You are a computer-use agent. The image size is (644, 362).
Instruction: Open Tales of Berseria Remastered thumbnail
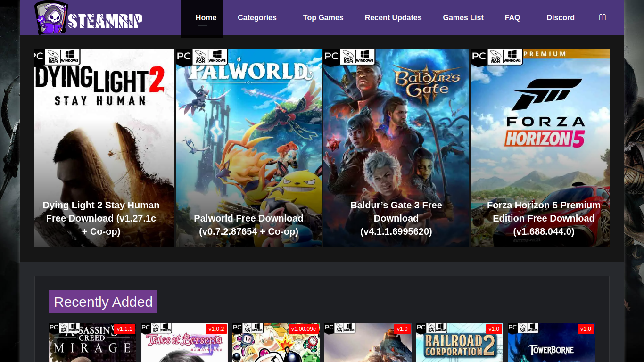pos(184,343)
